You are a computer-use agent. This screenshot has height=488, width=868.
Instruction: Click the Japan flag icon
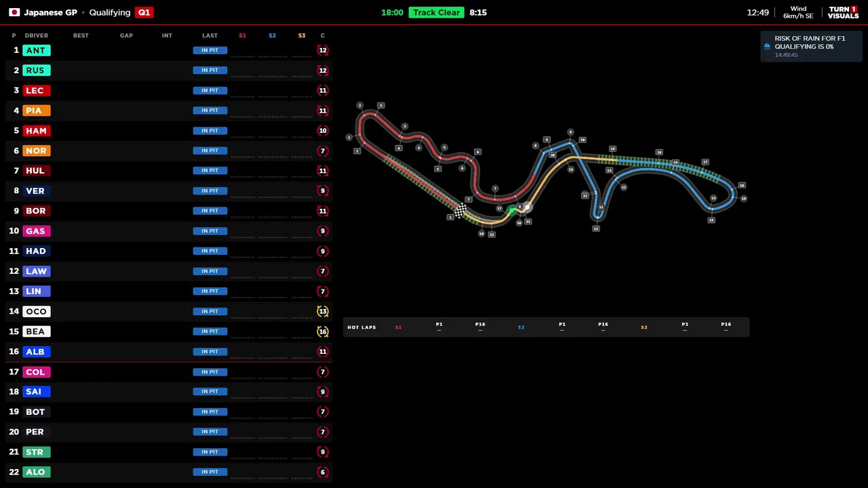coord(14,12)
